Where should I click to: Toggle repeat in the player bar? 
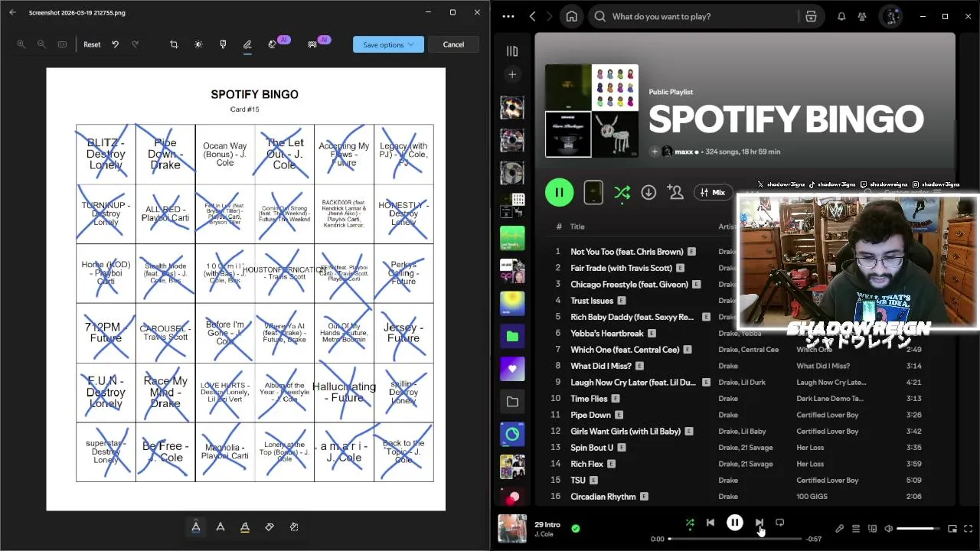pos(779,523)
